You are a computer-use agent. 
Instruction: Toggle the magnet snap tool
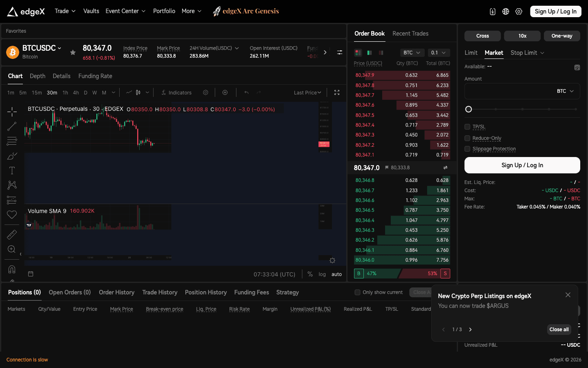click(x=12, y=269)
